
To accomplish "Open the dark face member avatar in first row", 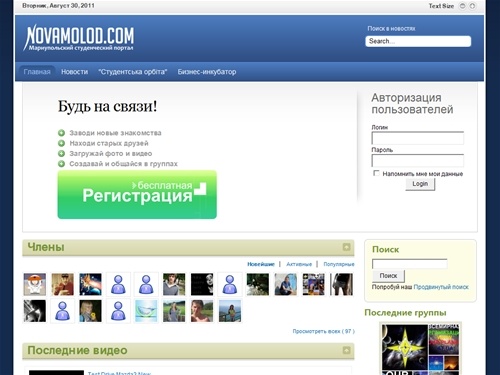I will tap(202, 284).
